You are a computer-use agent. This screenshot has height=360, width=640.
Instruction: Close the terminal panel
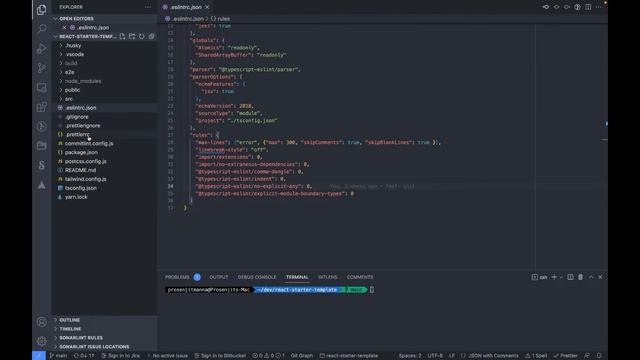[600, 277]
